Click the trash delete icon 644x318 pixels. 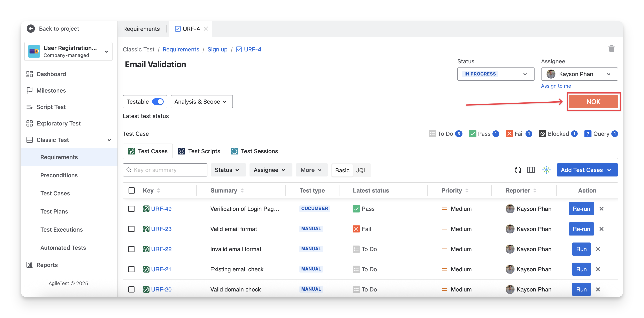tap(611, 49)
